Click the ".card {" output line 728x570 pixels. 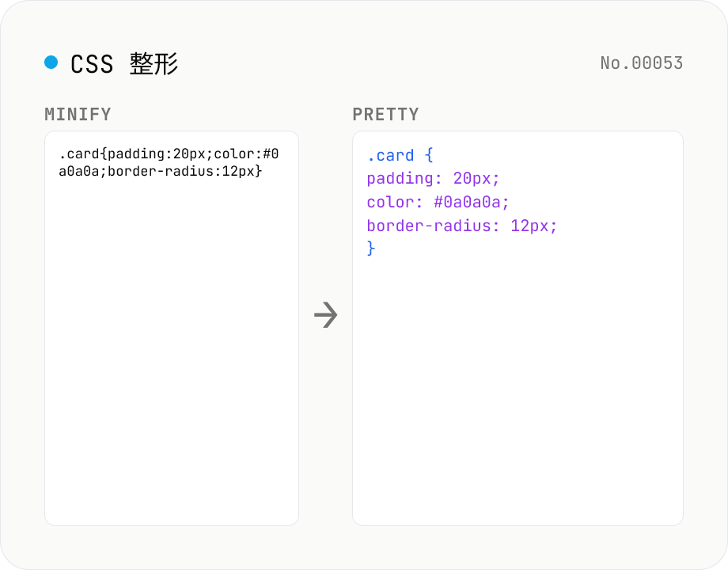click(x=400, y=155)
